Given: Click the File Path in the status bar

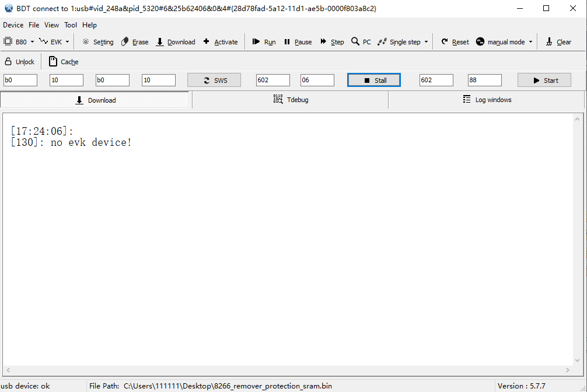Looking at the screenshot, I should point(211,386).
